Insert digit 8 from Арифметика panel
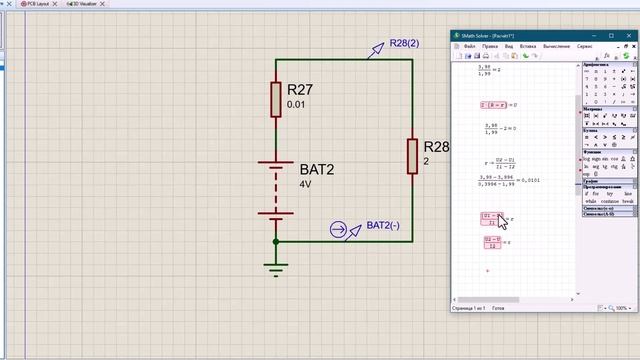 (596, 79)
